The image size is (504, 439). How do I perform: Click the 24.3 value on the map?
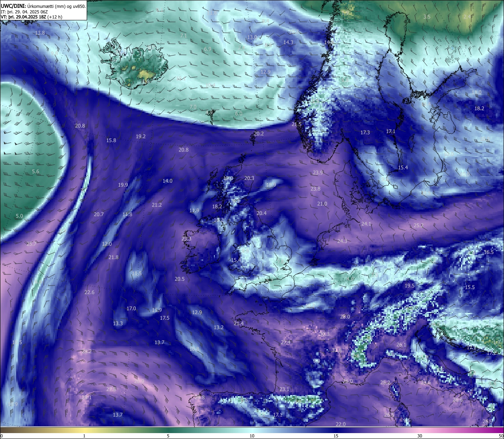(x=342, y=241)
